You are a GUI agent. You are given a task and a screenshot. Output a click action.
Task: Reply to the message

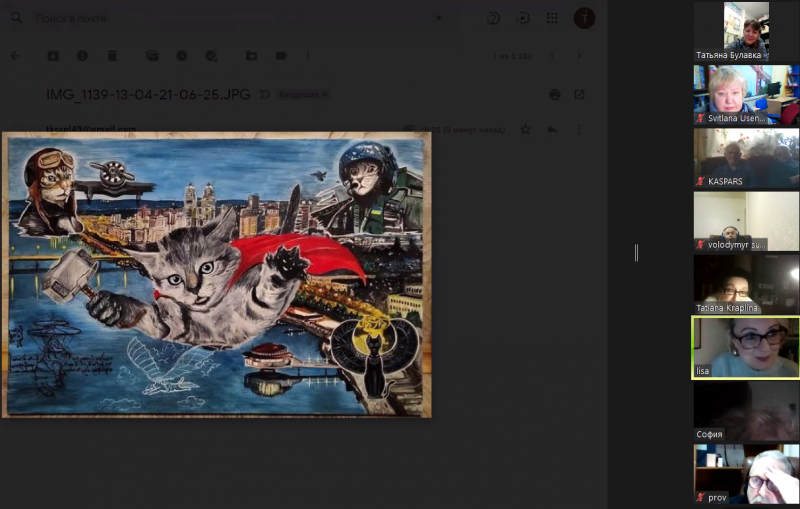(x=552, y=130)
